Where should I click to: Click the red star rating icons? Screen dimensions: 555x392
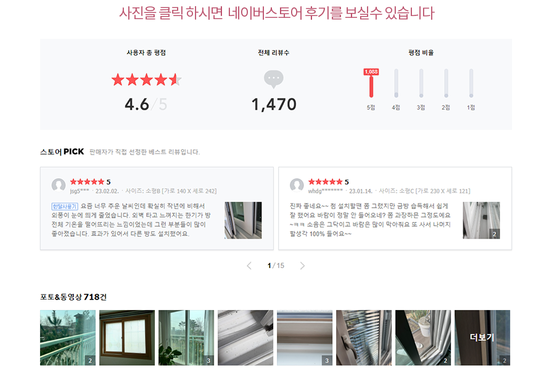point(146,80)
